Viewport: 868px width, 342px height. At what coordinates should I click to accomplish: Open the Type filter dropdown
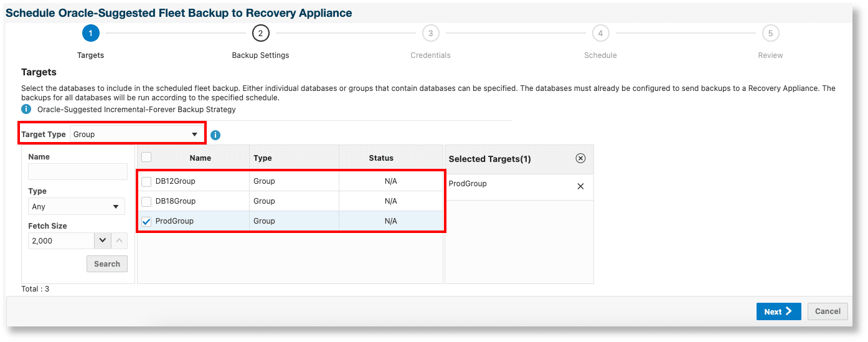click(x=77, y=207)
